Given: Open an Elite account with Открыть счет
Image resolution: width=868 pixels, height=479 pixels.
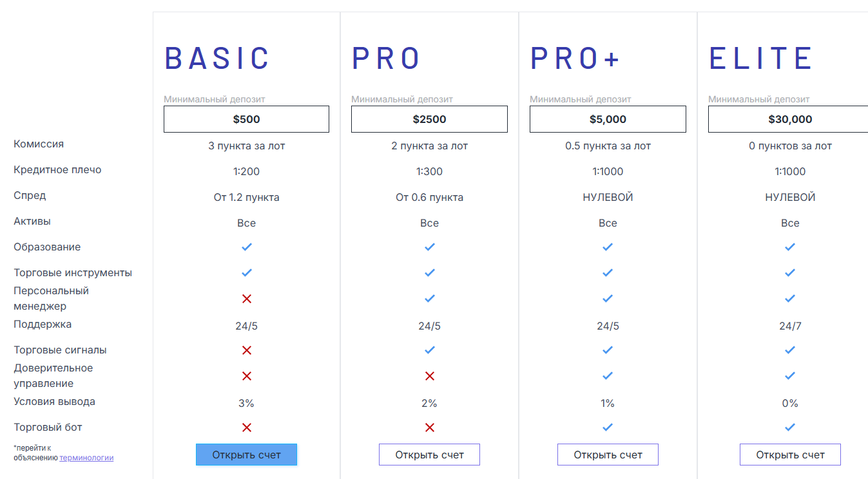Looking at the screenshot, I should pyautogui.click(x=790, y=455).
